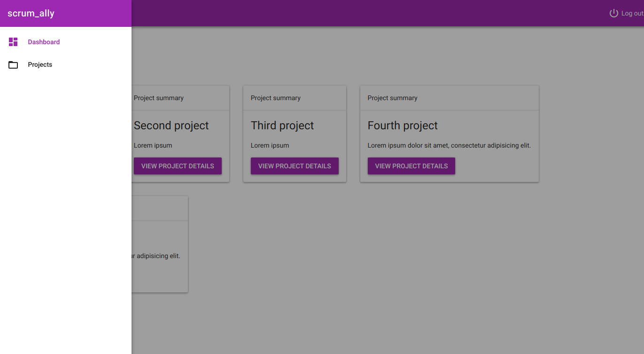
Task: Click the Log out power icon
Action: (x=613, y=13)
